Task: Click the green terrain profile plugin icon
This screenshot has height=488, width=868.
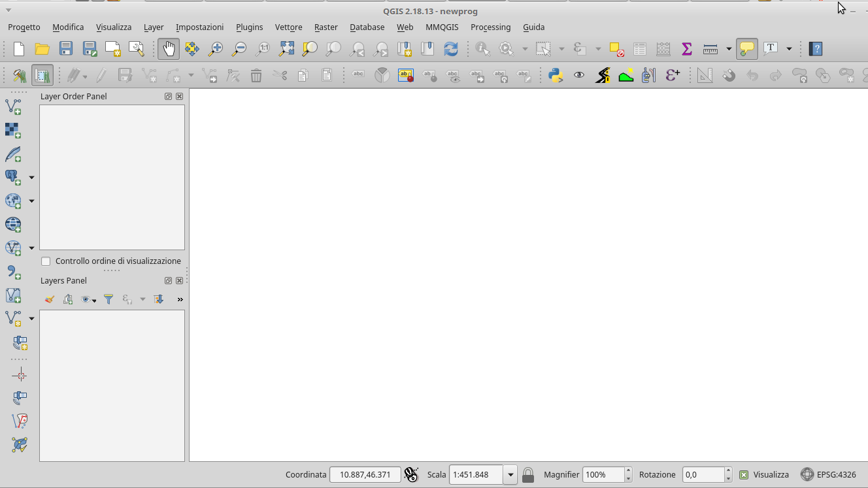Action: point(626,75)
